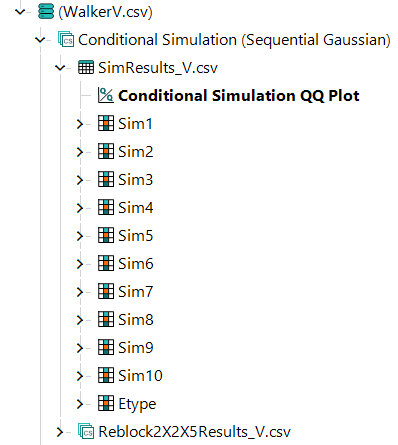Screen dimensions: 398x445
Task: Select the Sim9 tree entry
Action: 135,348
